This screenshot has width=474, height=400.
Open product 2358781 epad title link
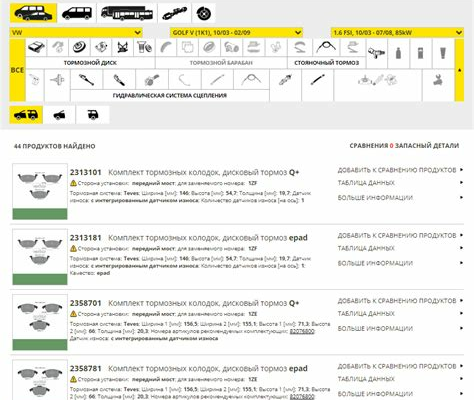coord(189,368)
